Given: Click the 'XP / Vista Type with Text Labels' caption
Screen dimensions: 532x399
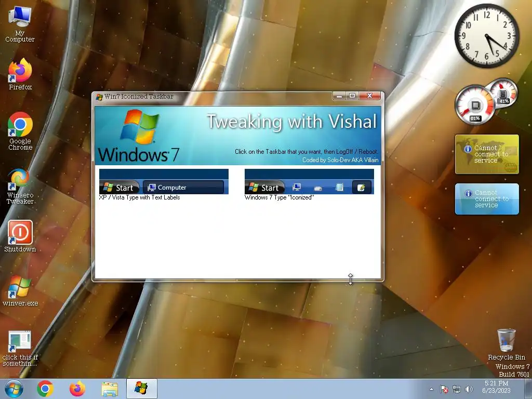Looking at the screenshot, I should [139, 197].
